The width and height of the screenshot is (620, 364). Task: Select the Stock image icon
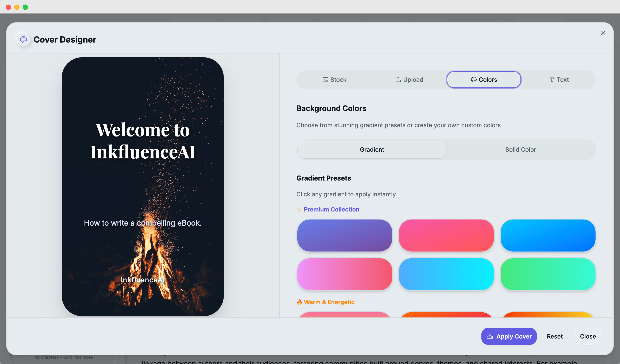click(x=325, y=79)
